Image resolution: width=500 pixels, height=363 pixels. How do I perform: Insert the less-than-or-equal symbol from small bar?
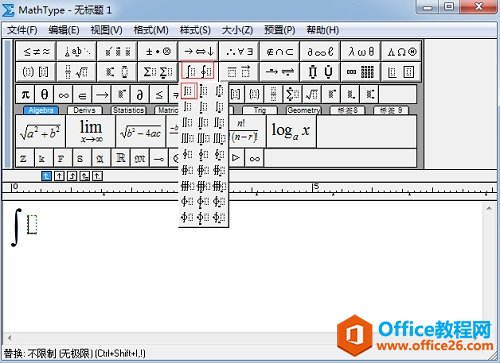[x=159, y=95]
